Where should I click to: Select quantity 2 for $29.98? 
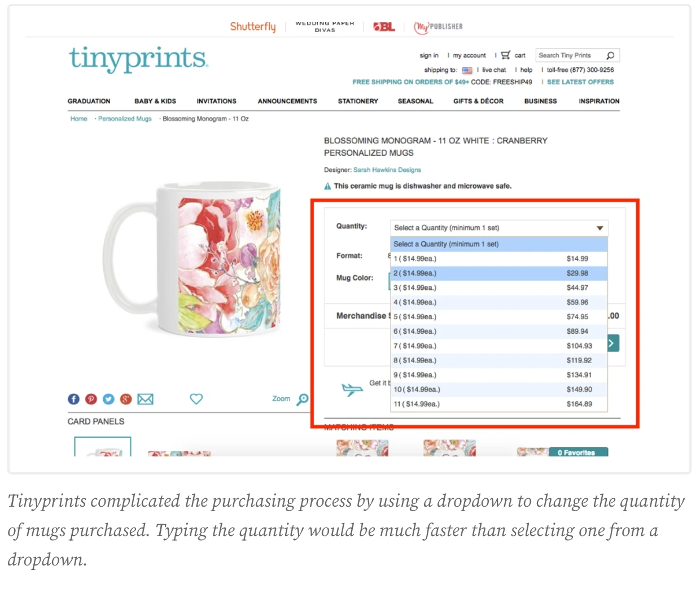499,273
